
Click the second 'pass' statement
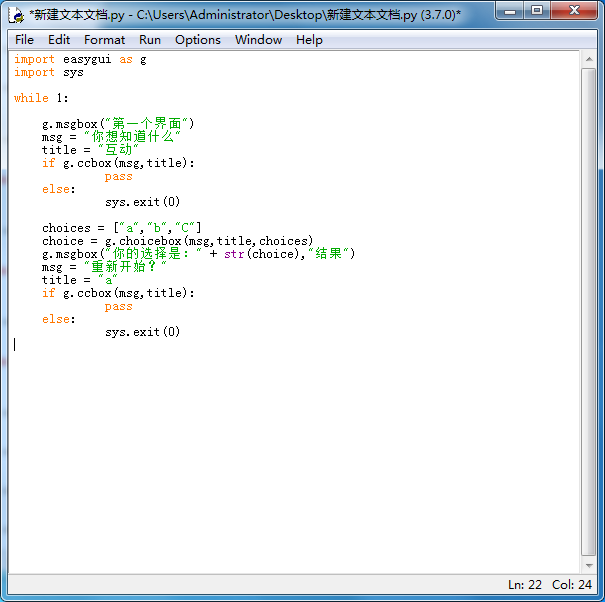pos(118,307)
